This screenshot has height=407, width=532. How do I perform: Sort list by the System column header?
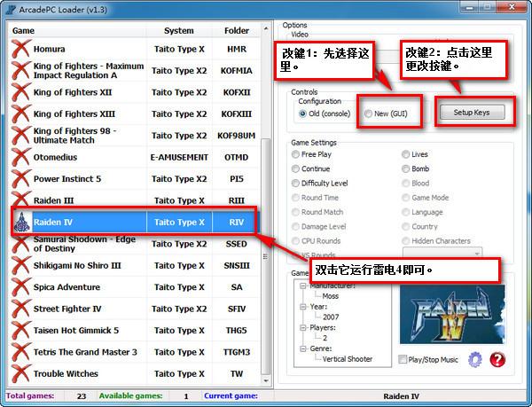[178, 30]
